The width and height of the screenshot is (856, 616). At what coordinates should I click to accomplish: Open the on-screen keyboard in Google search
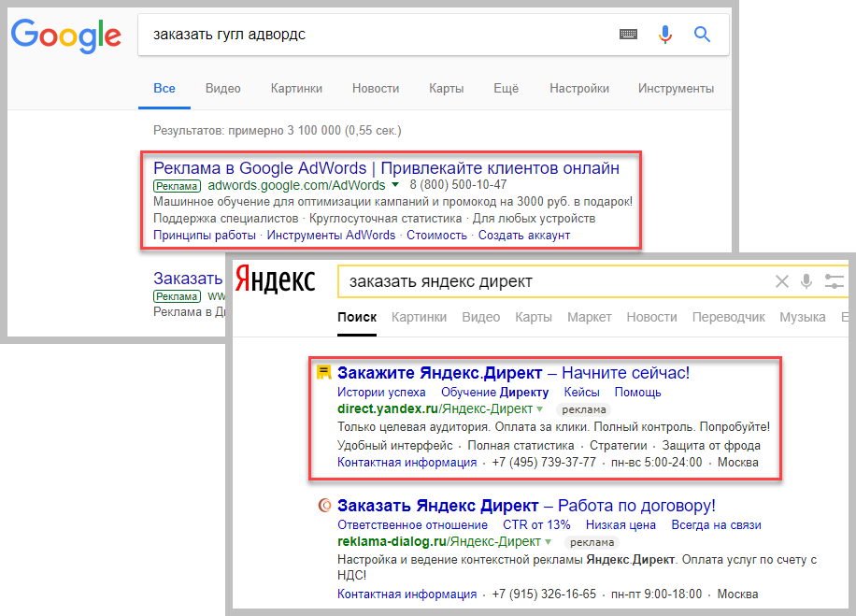pyautogui.click(x=628, y=35)
